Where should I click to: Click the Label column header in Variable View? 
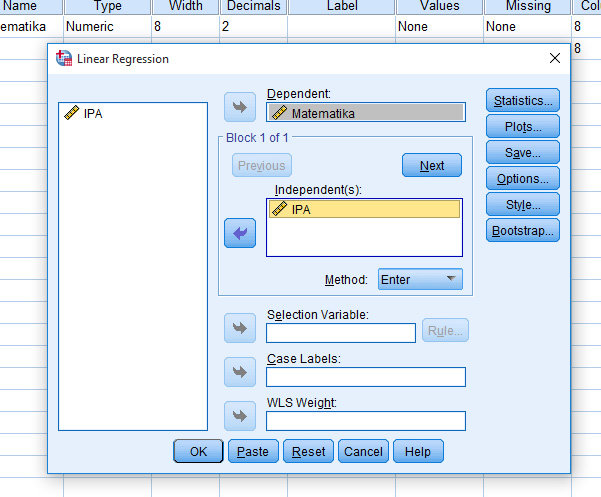[342, 6]
